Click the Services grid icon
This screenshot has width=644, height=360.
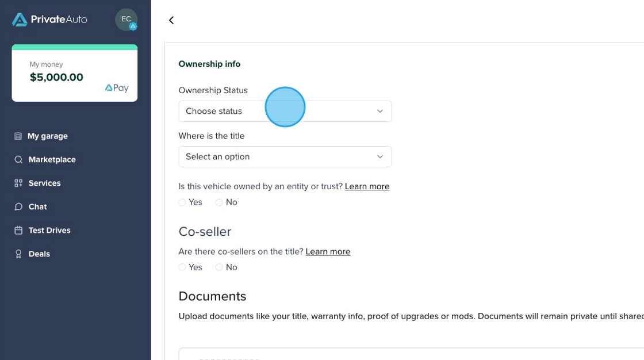(x=18, y=183)
